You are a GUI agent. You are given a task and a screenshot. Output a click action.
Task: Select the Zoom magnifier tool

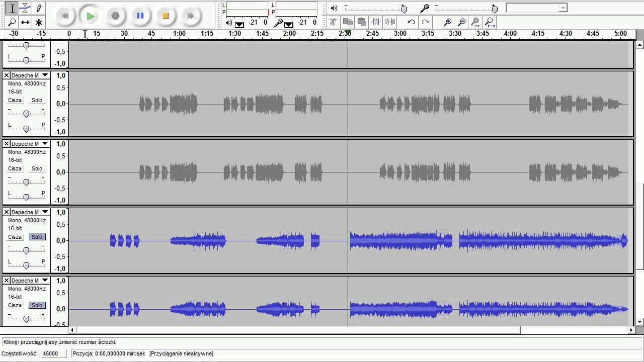click(x=12, y=22)
